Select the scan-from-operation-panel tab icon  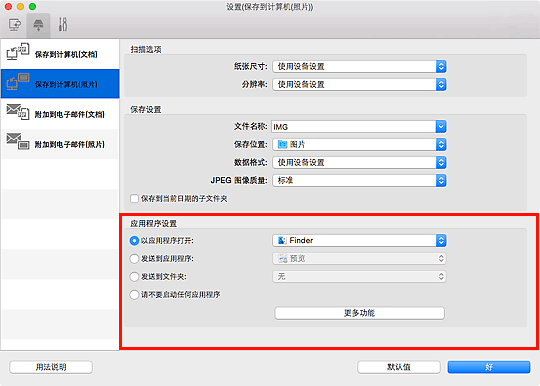[38, 25]
